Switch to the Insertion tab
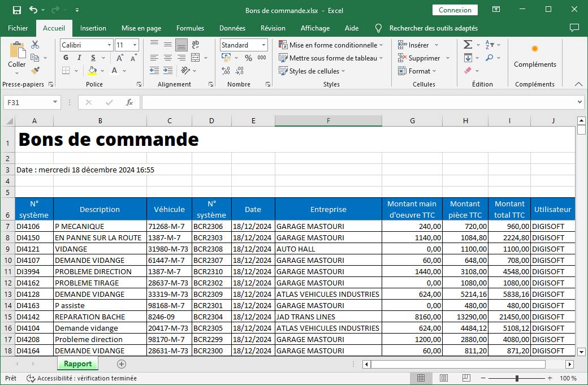 click(93, 28)
